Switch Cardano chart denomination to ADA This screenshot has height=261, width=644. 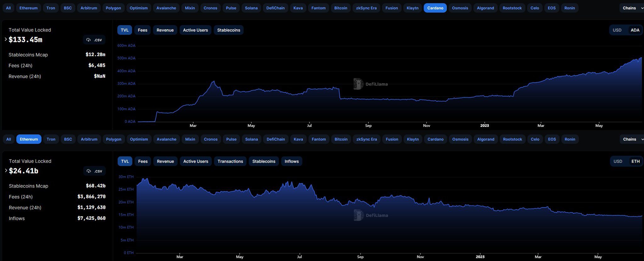pyautogui.click(x=635, y=30)
